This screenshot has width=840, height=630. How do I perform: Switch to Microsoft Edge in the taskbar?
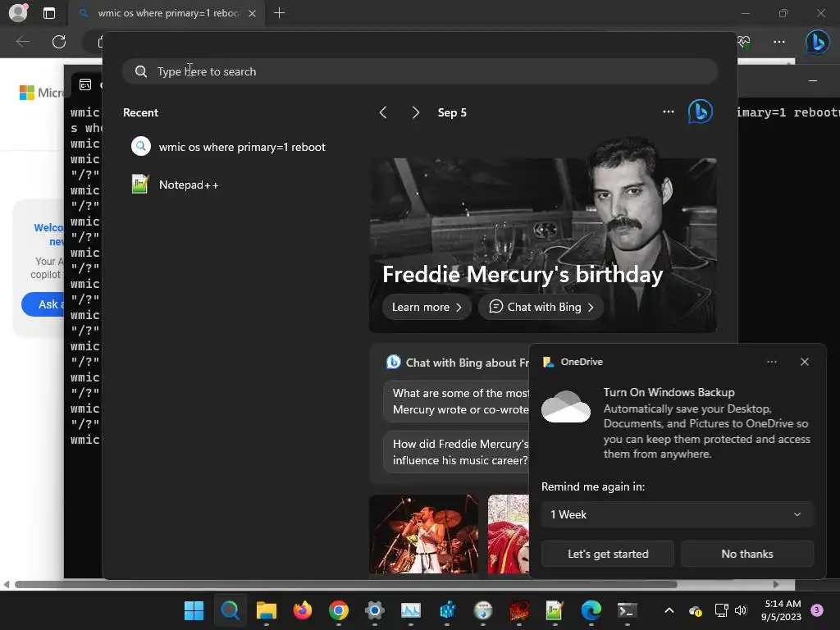591,610
